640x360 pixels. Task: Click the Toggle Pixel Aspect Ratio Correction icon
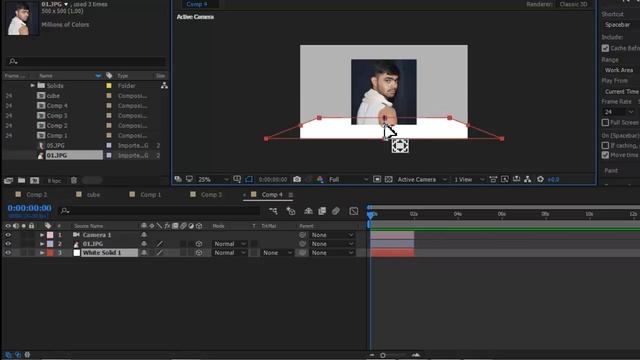pos(493,179)
